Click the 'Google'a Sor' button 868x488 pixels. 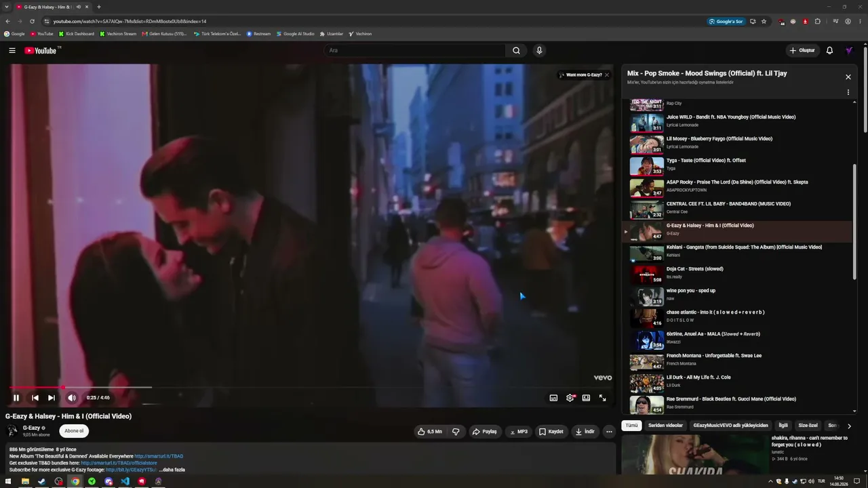click(x=726, y=21)
